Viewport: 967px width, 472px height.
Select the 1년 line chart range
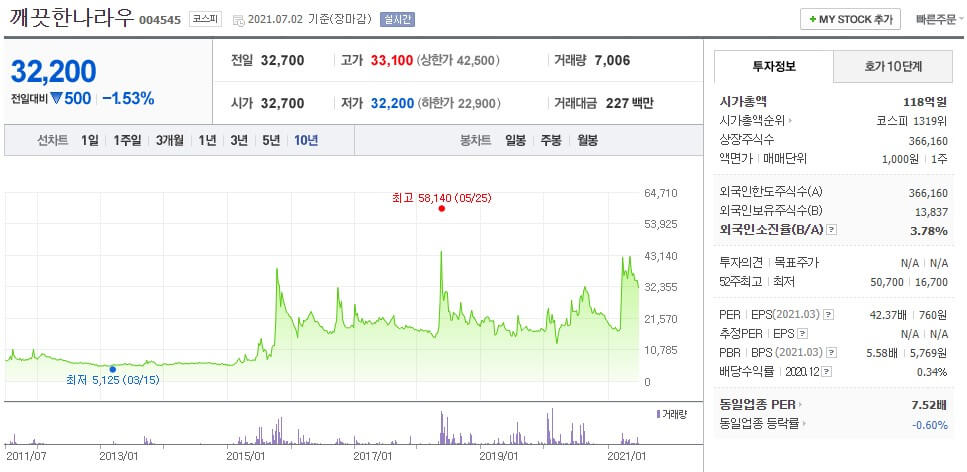[207, 140]
